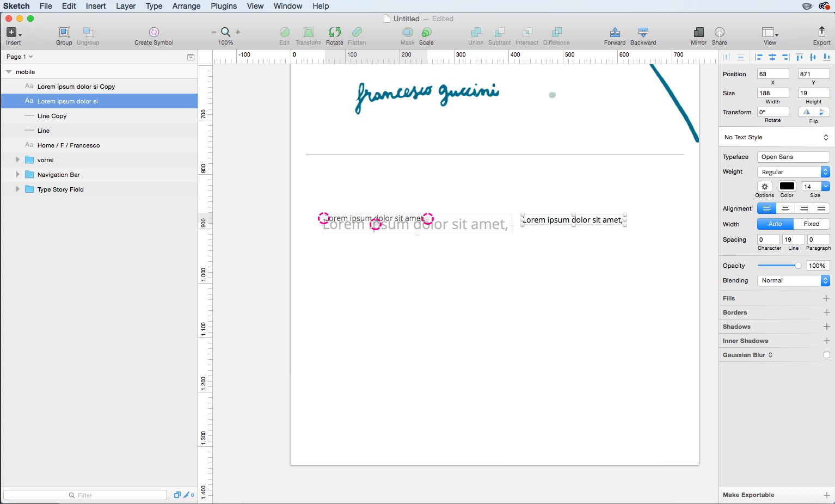Add a new Border
Screen dimensions: 835x504
(826, 312)
